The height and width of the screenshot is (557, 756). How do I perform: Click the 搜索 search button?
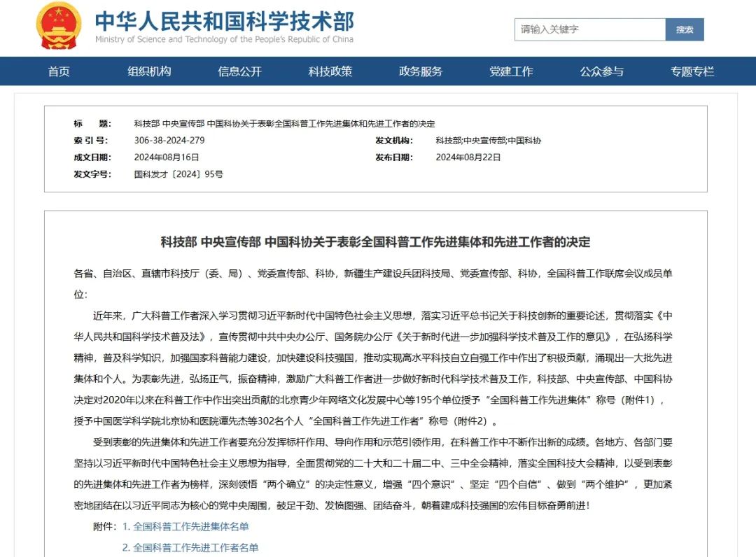685,29
